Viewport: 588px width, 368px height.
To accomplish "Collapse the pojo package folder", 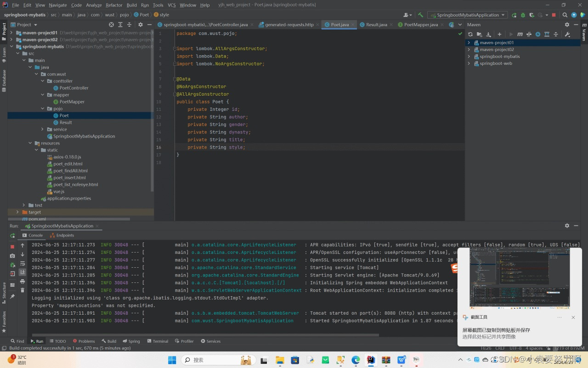I will pos(43,109).
